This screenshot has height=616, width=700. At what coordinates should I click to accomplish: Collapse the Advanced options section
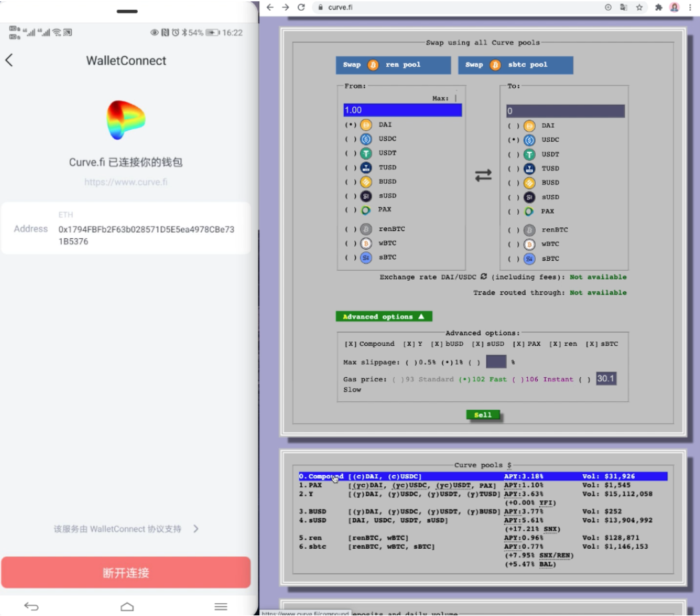click(384, 317)
